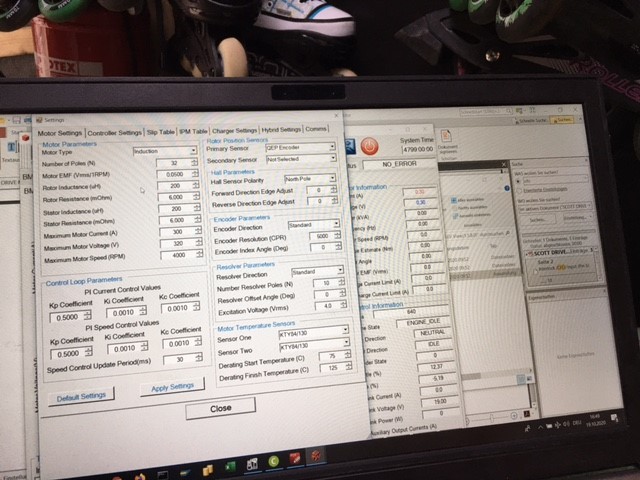Open the Motor Type dropdown
This screenshot has width=640, height=480.
tap(194, 151)
